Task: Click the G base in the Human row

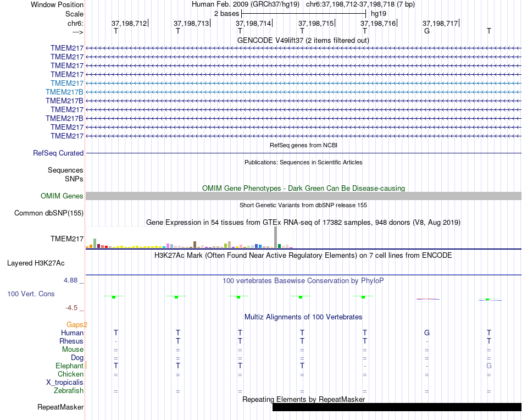Action: tap(427, 333)
